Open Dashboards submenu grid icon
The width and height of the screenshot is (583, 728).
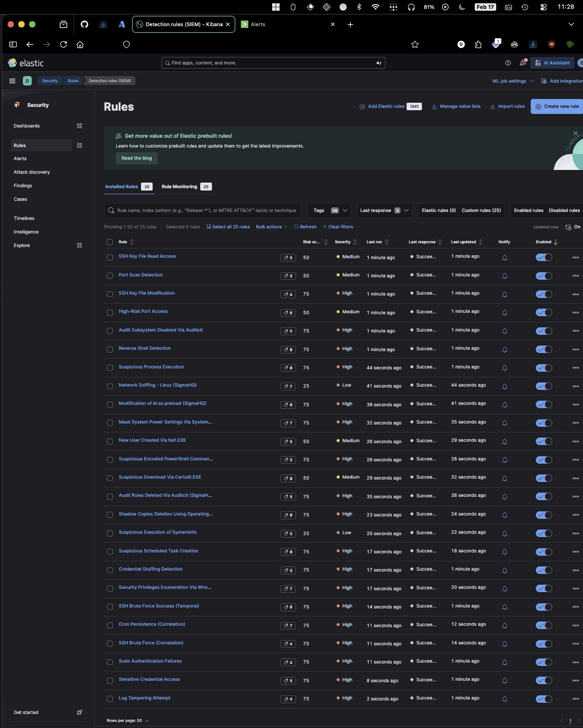tap(79, 126)
